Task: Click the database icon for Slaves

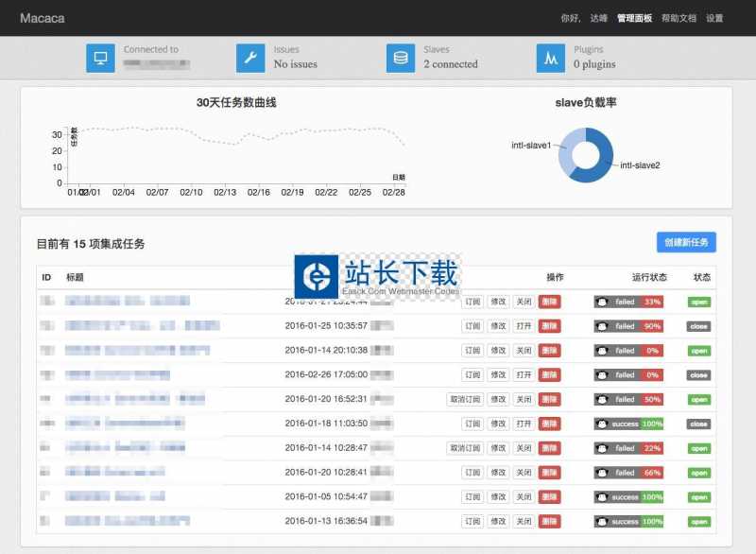Action: pyautogui.click(x=401, y=58)
